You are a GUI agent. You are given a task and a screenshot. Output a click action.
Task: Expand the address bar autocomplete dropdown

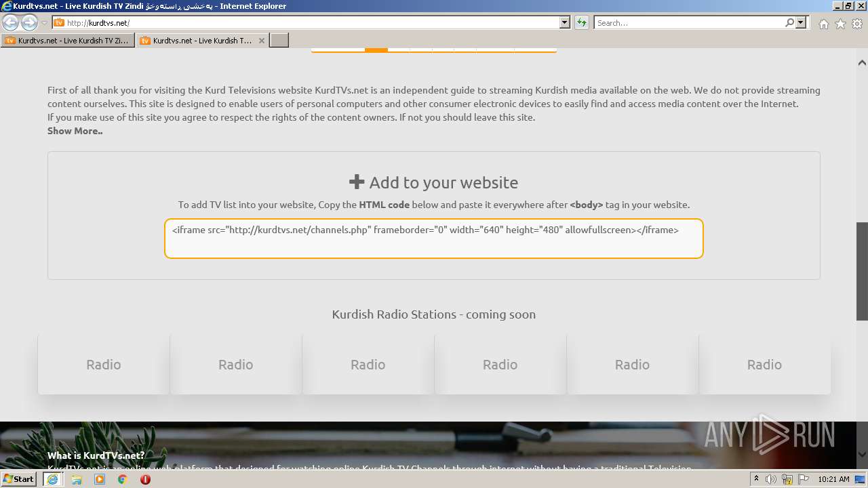click(x=565, y=22)
